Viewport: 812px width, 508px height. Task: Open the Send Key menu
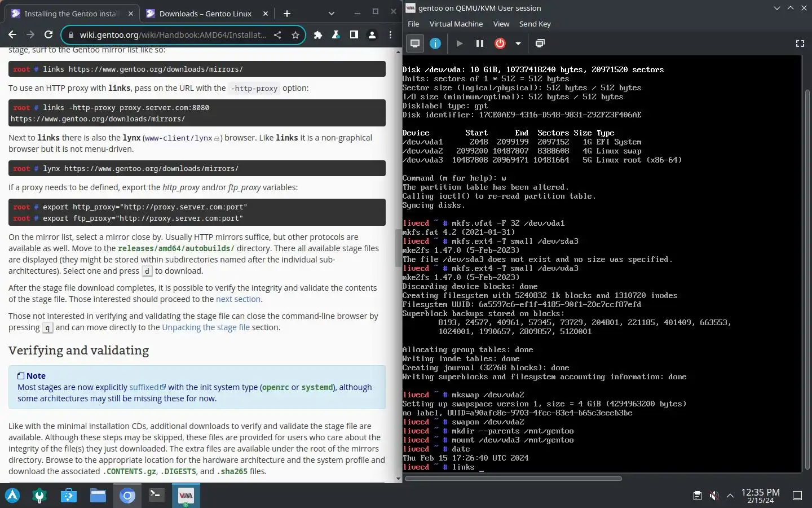click(x=535, y=24)
